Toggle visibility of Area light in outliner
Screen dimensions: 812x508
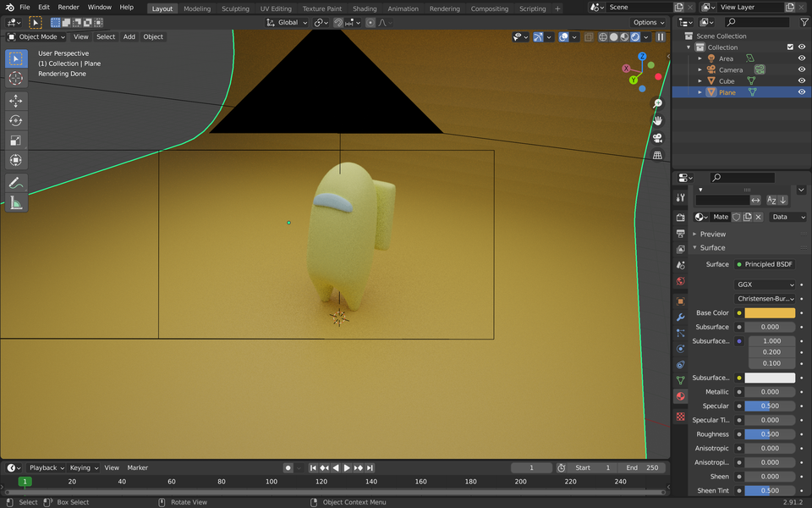tap(802, 58)
